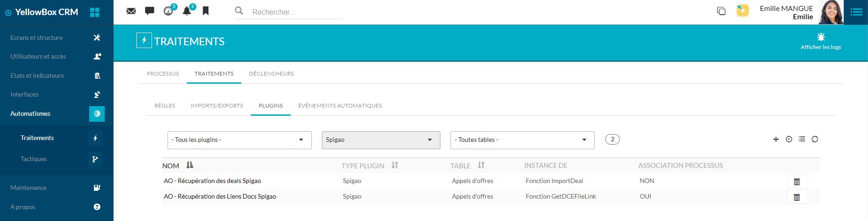Open Maintenance menu item
868x221 pixels.
pos(28,188)
